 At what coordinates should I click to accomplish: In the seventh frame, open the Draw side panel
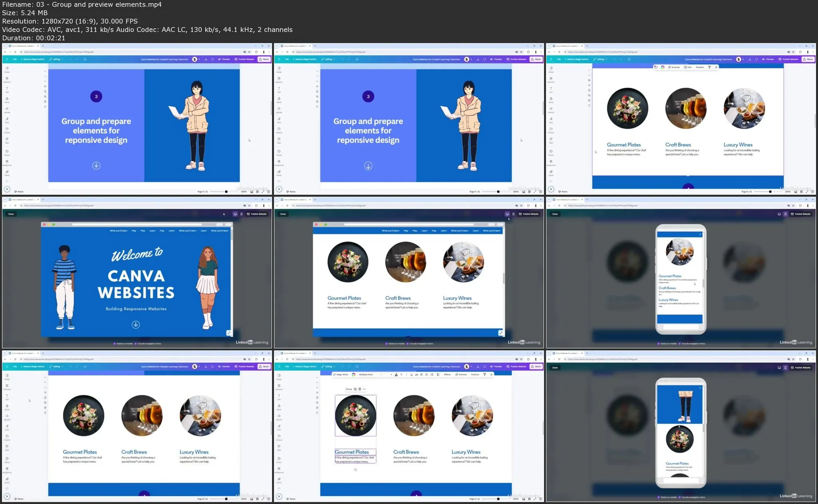click(7, 427)
